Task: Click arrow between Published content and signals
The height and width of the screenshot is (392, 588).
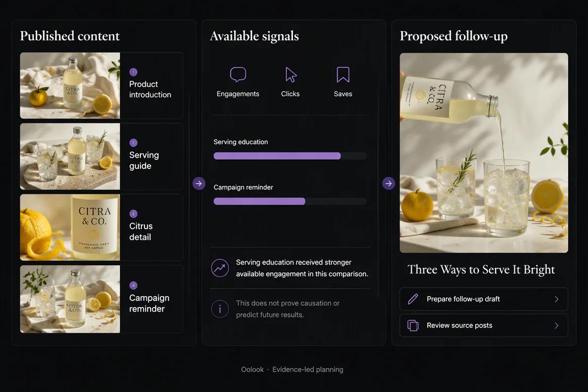Action: pyautogui.click(x=199, y=183)
